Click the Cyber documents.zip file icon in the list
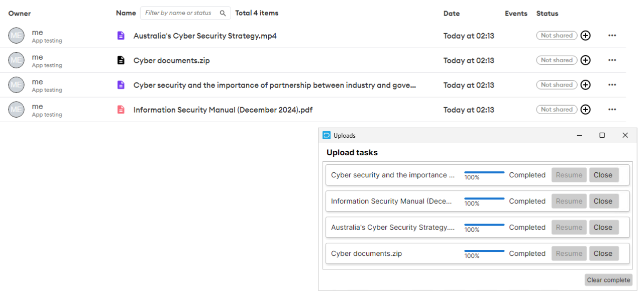 [121, 60]
